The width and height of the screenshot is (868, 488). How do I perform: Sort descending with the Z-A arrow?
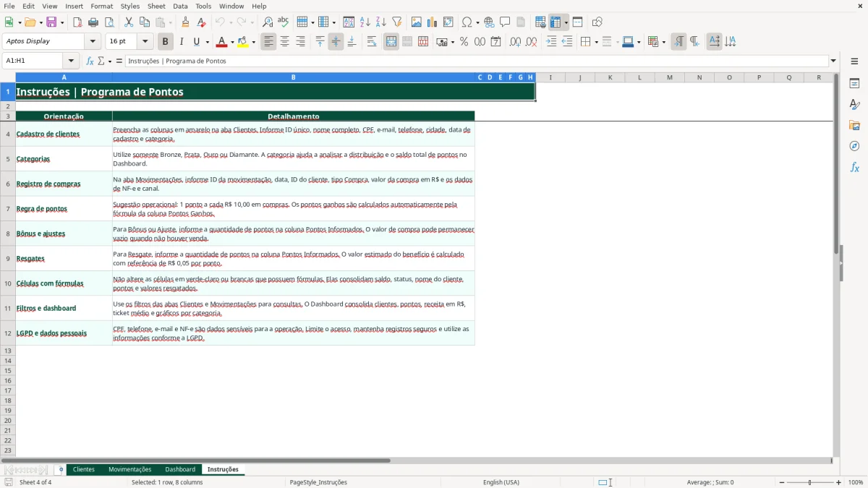click(x=381, y=22)
